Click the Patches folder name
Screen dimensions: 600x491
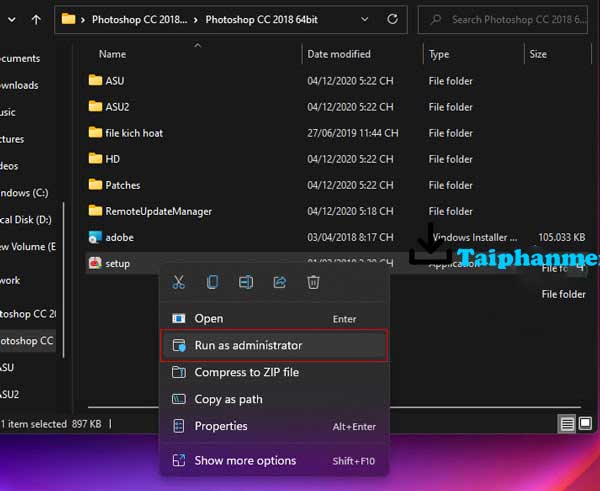click(123, 185)
